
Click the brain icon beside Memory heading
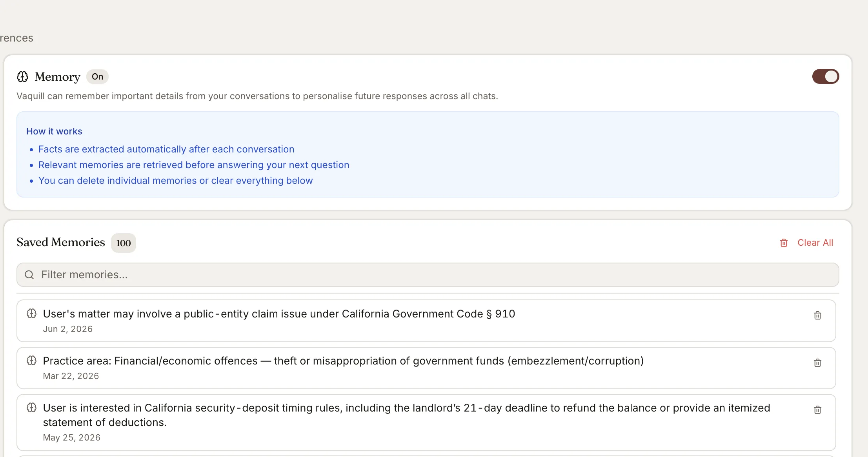point(23,77)
